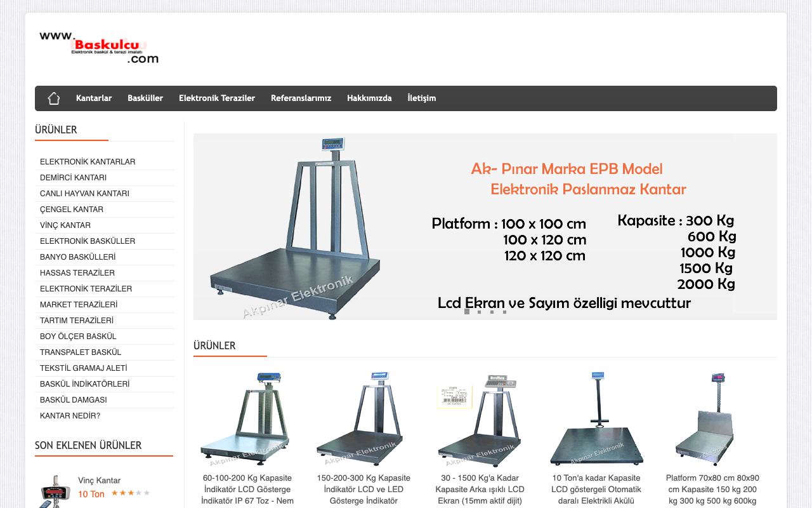Open 60-100-200 Kg Kapasite product title
Image resolution: width=812 pixels, height=508 pixels.
click(x=247, y=490)
